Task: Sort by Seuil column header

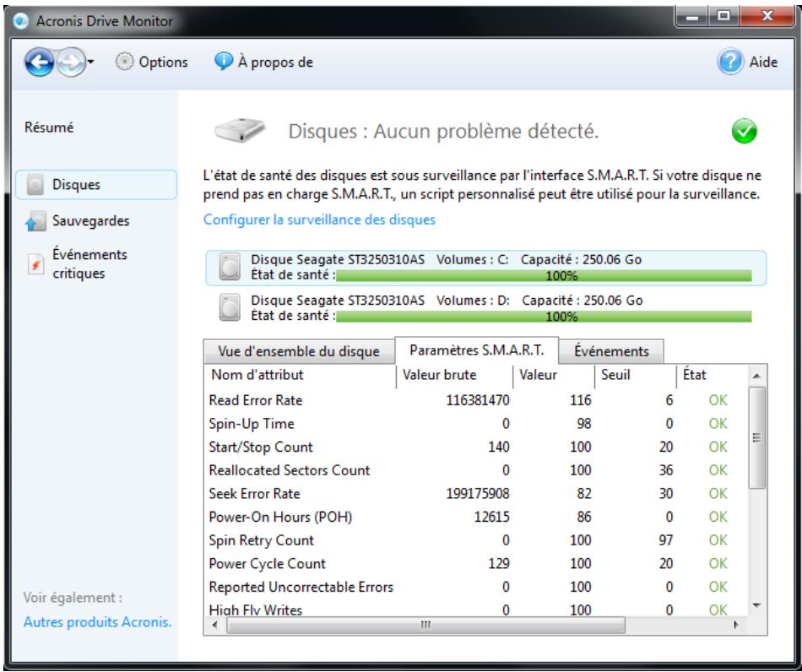Action: point(636,376)
